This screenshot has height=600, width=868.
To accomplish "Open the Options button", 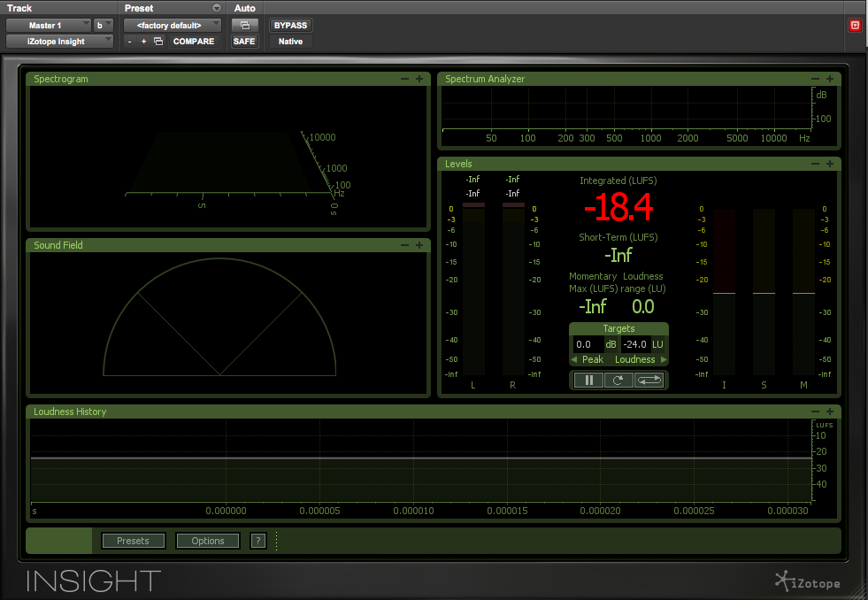I will [x=208, y=541].
